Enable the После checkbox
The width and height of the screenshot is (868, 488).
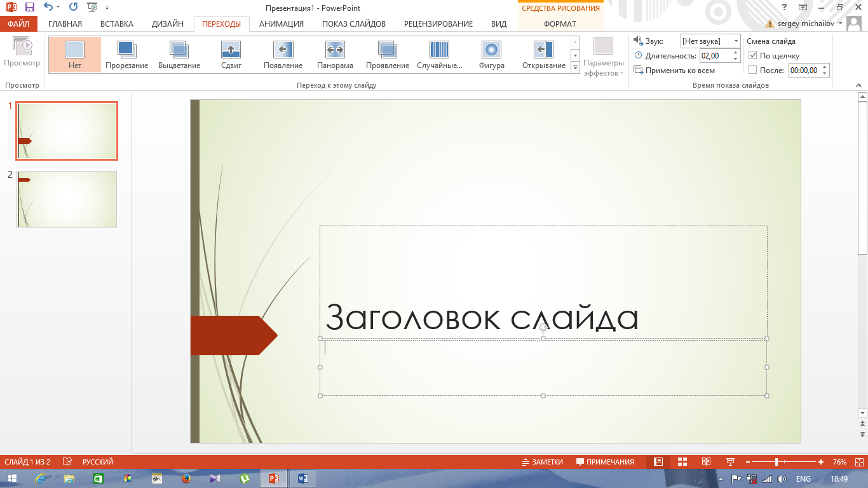pyautogui.click(x=753, y=71)
